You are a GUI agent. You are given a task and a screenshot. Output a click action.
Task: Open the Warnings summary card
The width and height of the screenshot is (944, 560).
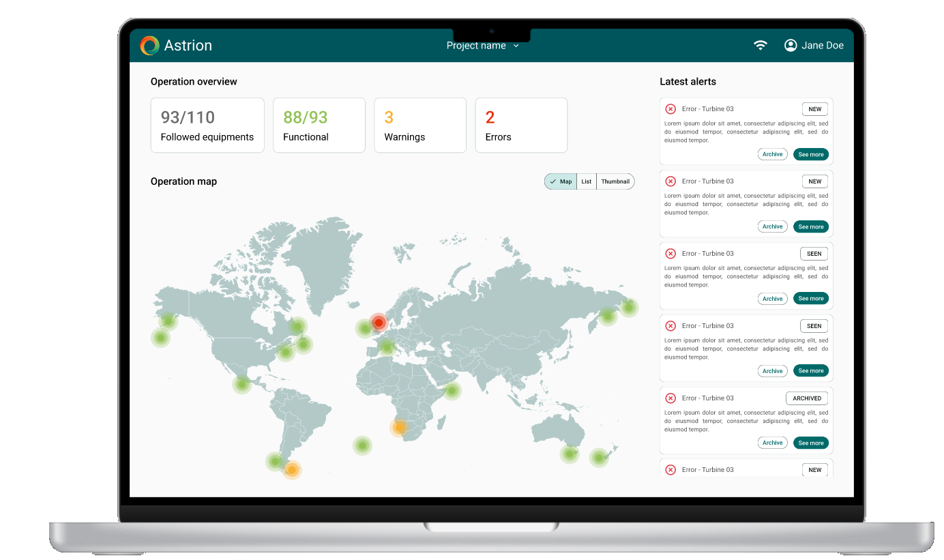[419, 125]
